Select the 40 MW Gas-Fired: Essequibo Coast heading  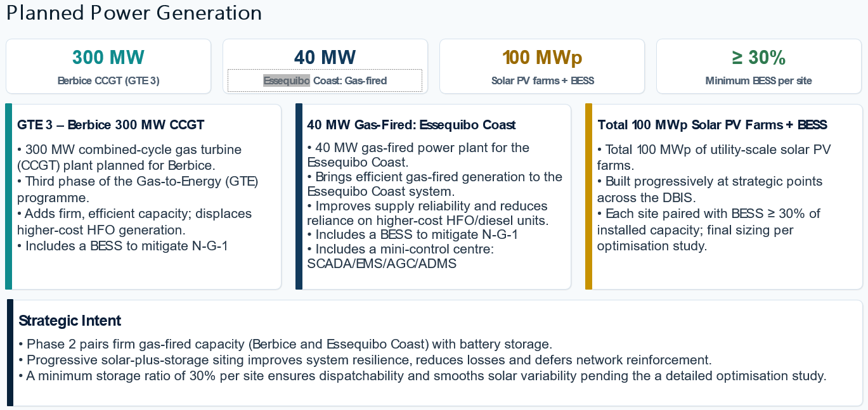pos(411,125)
